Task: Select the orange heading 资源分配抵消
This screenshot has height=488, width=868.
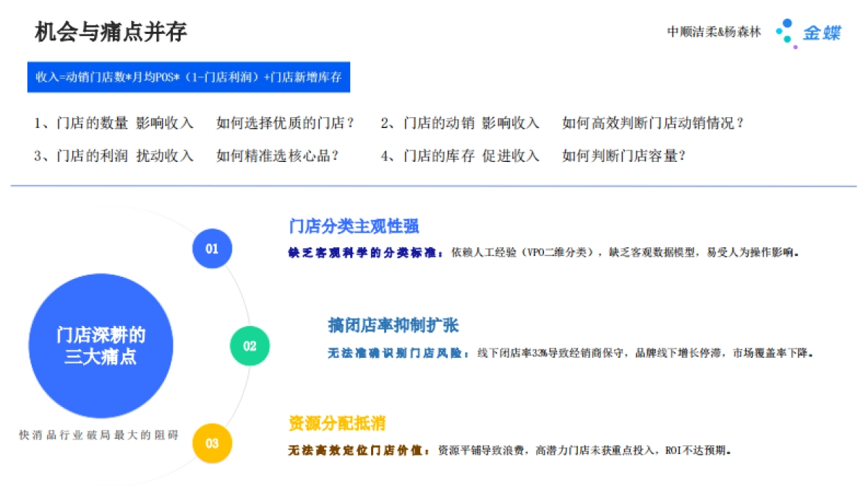Action: coord(336,426)
